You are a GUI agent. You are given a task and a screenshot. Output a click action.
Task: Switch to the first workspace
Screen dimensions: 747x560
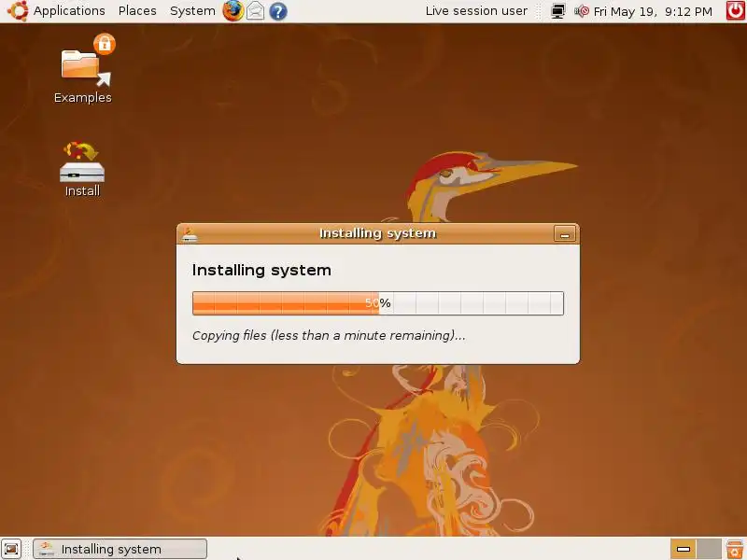[684, 549]
